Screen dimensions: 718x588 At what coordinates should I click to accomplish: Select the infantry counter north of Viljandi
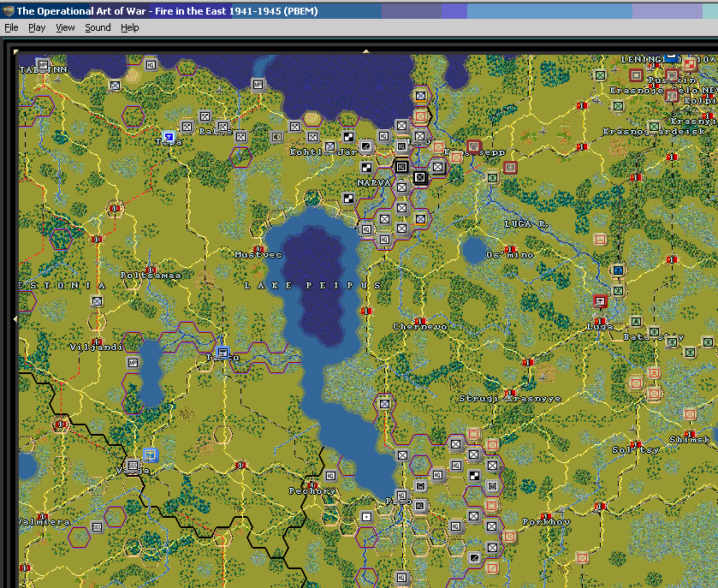[x=97, y=301]
